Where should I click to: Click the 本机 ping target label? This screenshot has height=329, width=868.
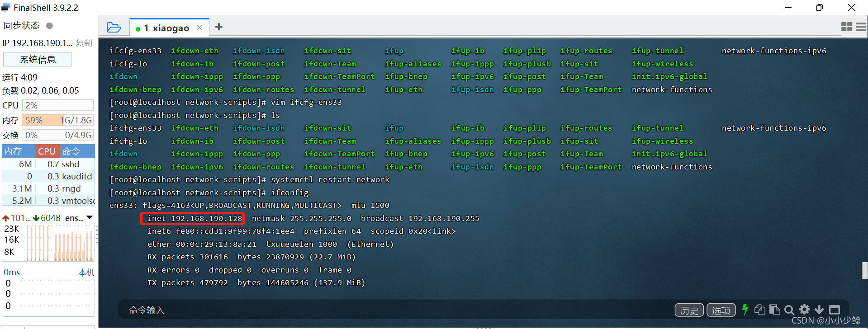[x=86, y=272]
